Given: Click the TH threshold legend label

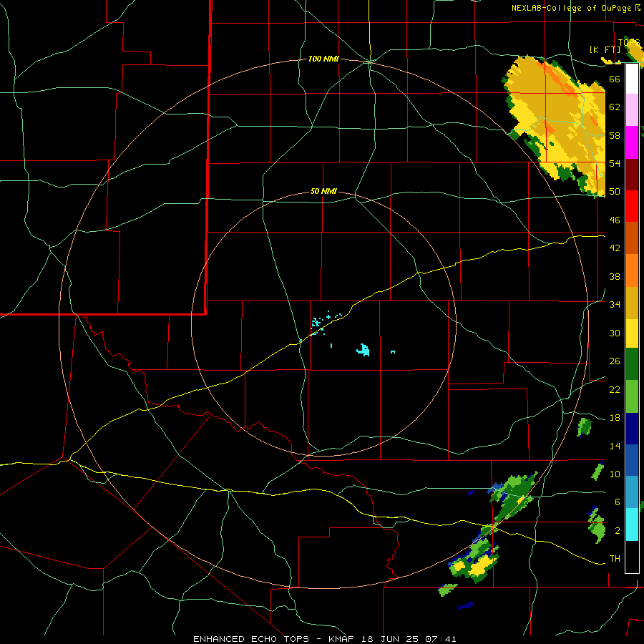Looking at the screenshot, I should point(615,559).
